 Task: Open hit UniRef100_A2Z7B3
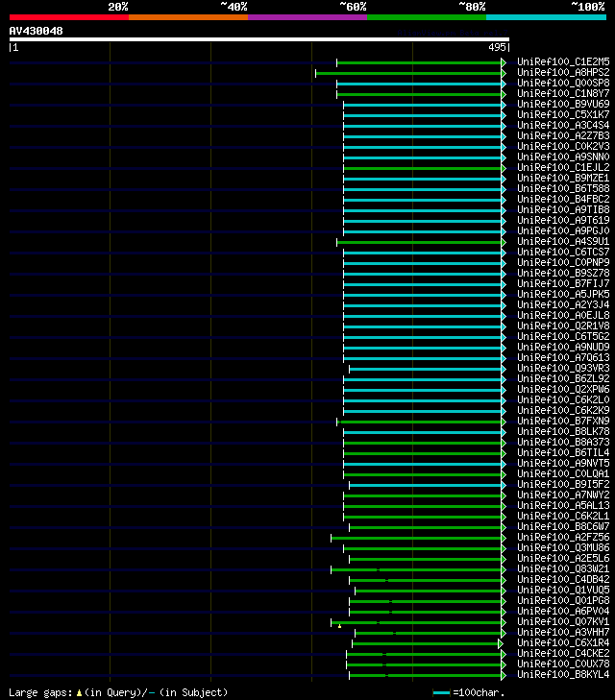click(x=563, y=135)
